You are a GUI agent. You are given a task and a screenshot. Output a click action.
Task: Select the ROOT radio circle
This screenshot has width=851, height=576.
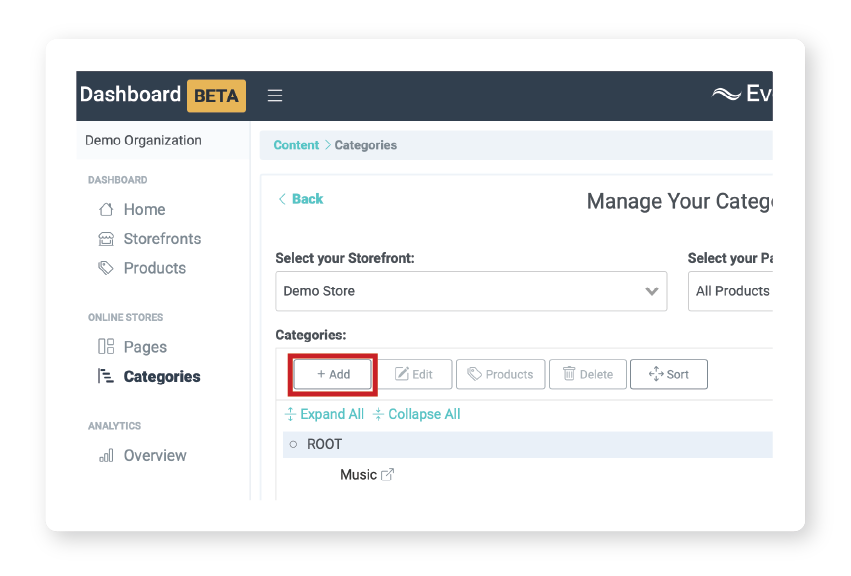293,444
